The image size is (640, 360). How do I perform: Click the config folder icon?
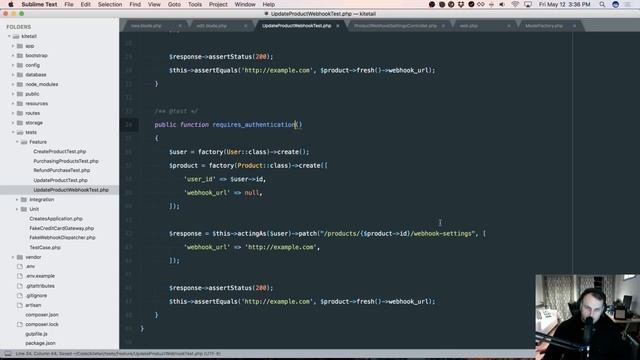[20, 65]
